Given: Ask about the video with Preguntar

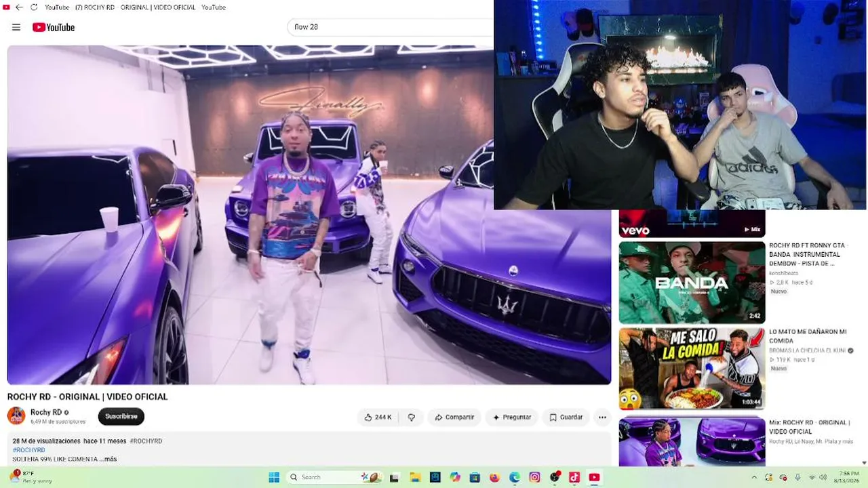Looking at the screenshot, I should click(512, 418).
